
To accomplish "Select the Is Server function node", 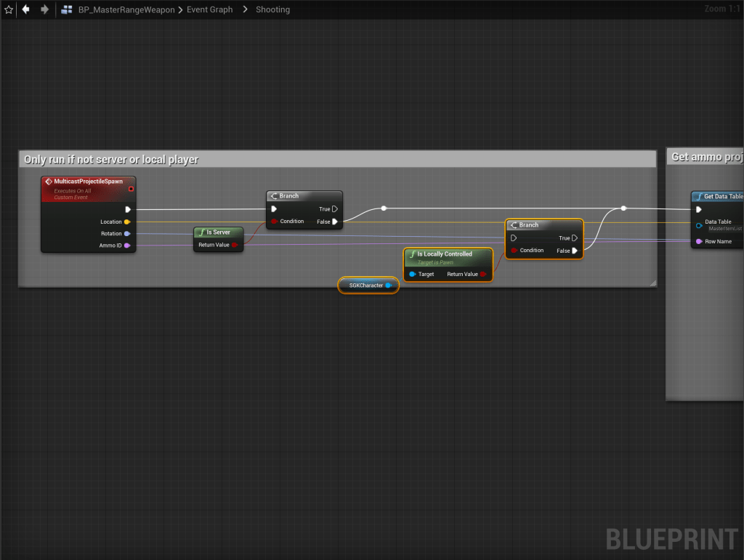I will 219,232.
